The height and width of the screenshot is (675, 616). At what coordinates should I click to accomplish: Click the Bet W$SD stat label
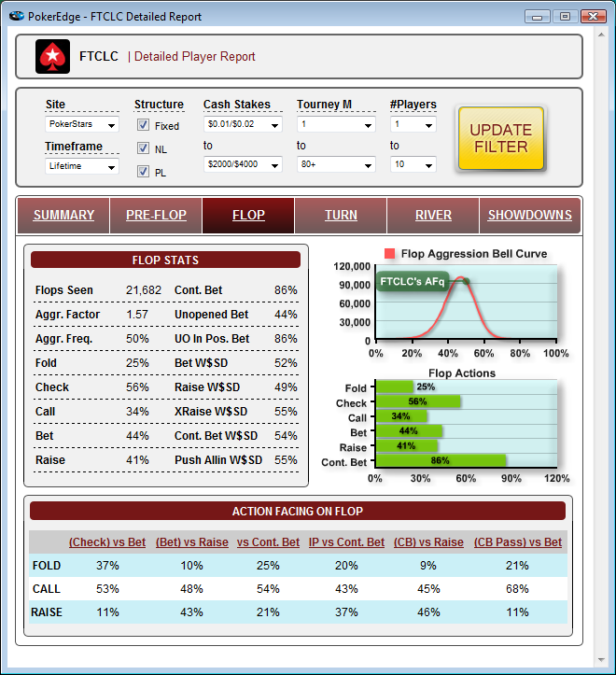[201, 363]
